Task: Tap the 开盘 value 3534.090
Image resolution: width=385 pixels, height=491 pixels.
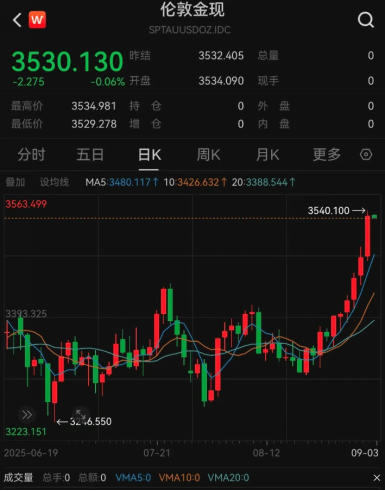Action: click(x=221, y=81)
